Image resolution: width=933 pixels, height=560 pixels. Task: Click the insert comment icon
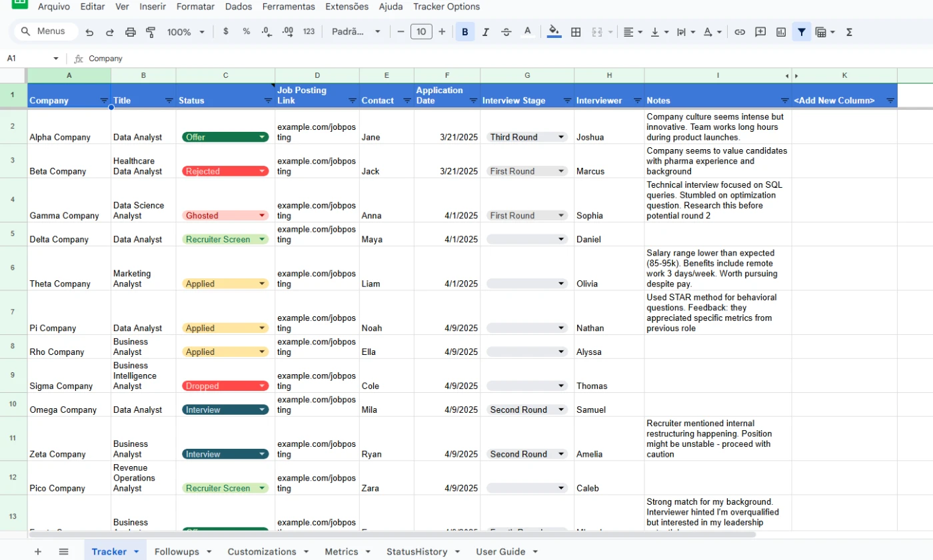760,32
